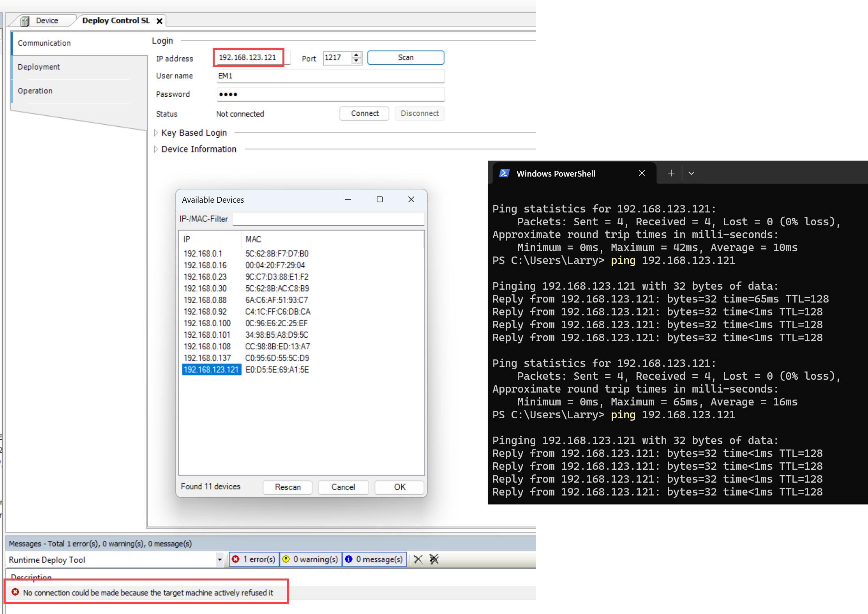The image size is (868, 614).
Task: Click the IP-/MAC-Filter input field
Action: point(328,219)
